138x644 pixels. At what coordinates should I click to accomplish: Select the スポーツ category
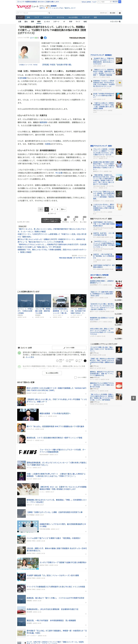(56, 21)
